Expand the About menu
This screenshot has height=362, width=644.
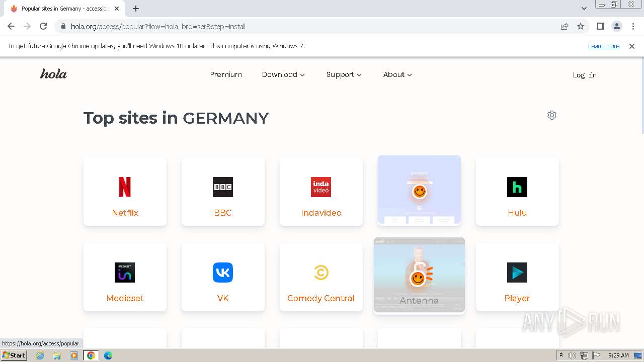point(397,74)
